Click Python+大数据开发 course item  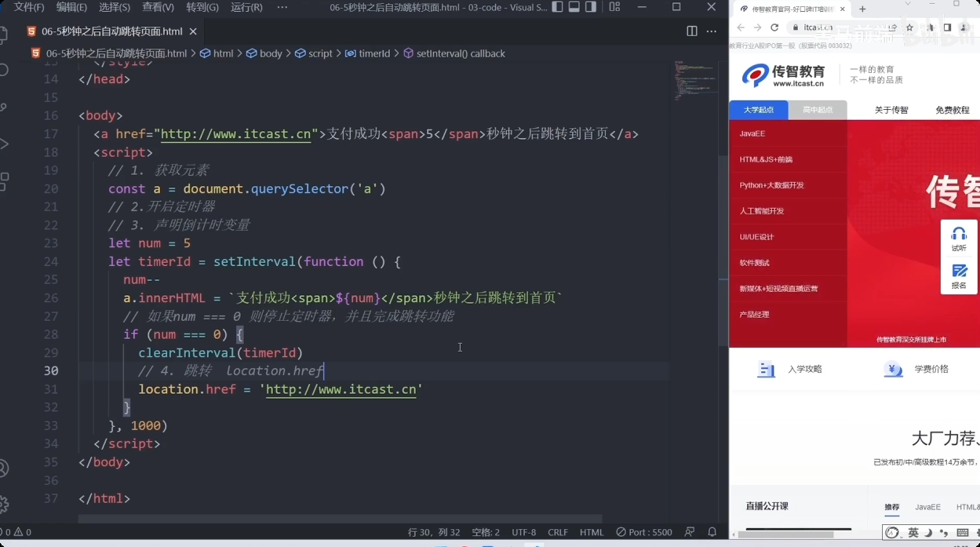coord(772,185)
